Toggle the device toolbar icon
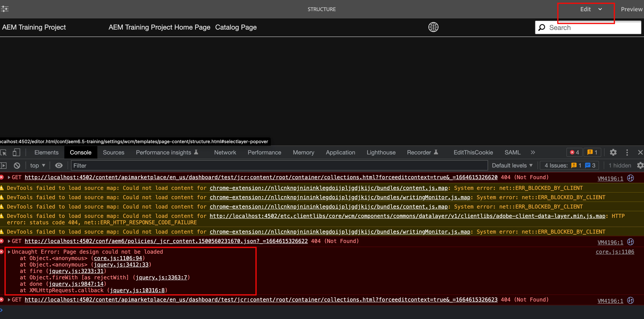Viewport: 644px width, 319px height. pyautogui.click(x=16, y=152)
